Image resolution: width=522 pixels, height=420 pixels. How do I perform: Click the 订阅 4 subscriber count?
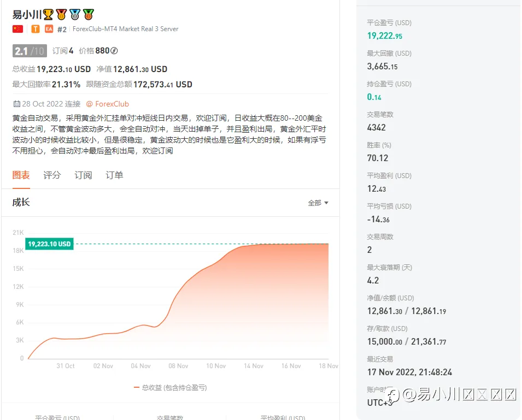pyautogui.click(x=63, y=51)
